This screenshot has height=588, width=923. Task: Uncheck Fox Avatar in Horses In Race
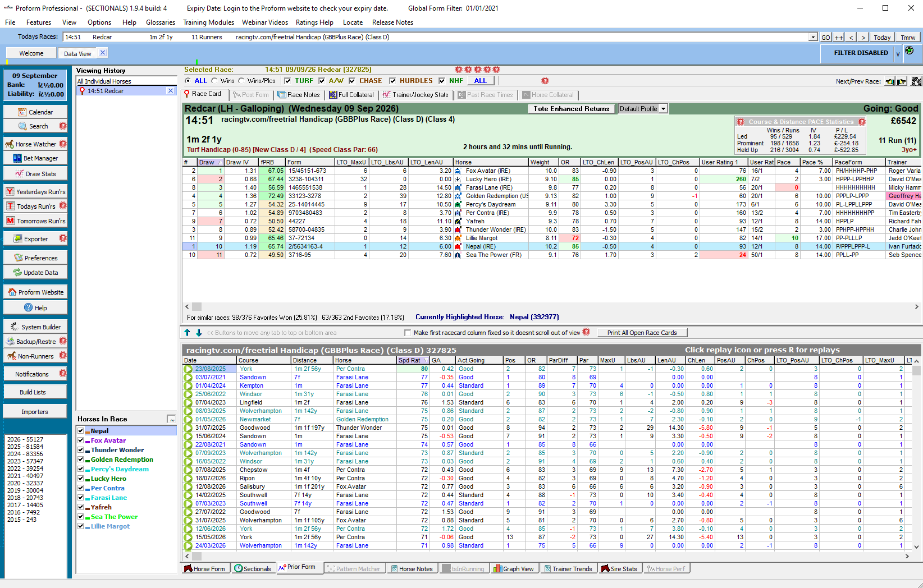coord(80,440)
